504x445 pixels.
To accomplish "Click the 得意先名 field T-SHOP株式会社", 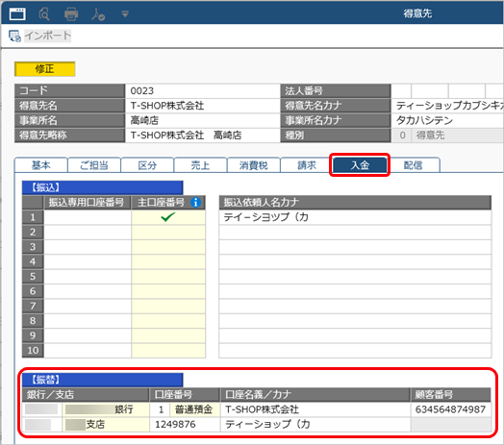I will tap(202, 106).
